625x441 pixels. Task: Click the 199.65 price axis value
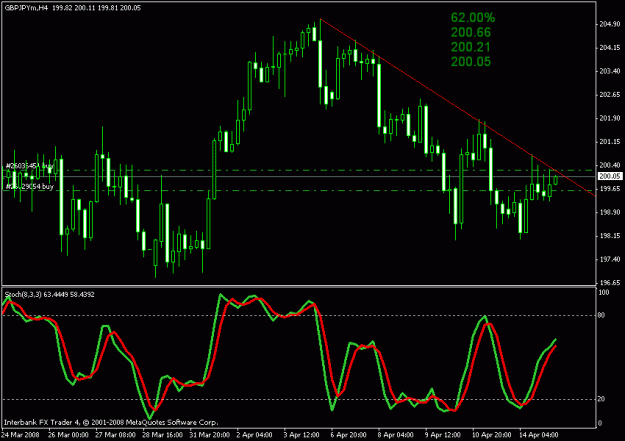click(610, 189)
